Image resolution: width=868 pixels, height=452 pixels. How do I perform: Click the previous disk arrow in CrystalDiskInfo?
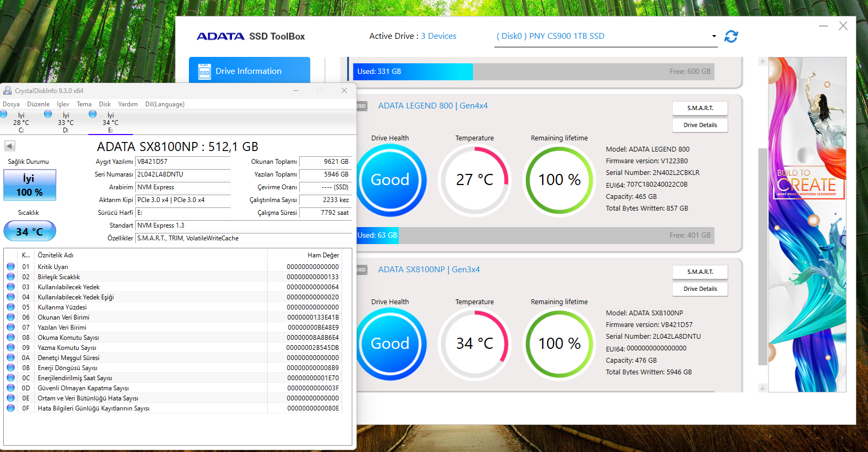[x=10, y=146]
